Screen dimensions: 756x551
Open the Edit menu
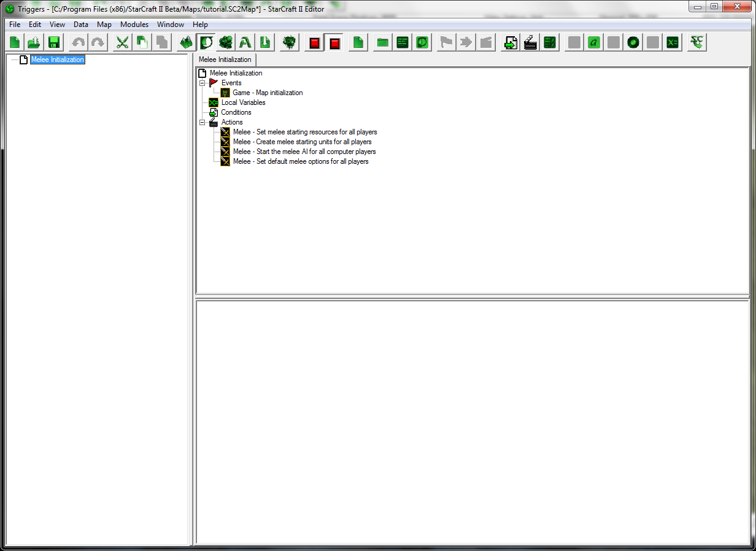point(35,25)
